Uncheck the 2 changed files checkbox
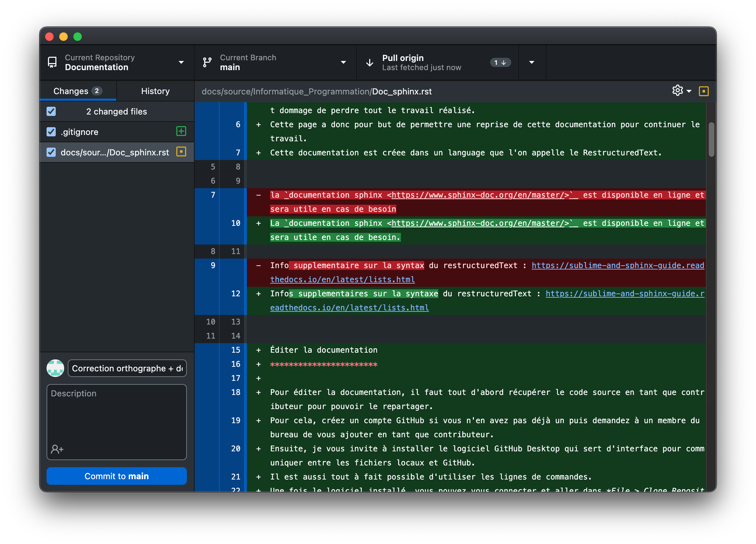This screenshot has width=756, height=544. coord(51,111)
